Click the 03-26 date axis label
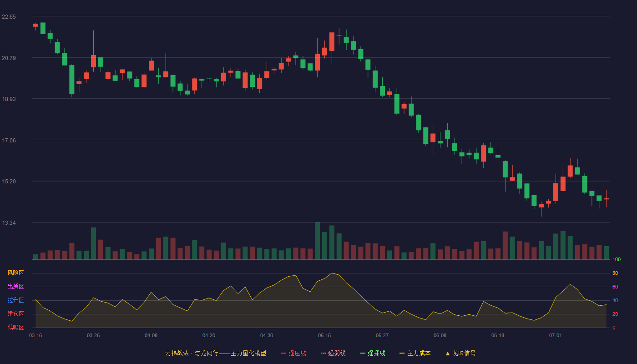Image resolution: width=637 pixels, height=364 pixels. tap(93, 335)
